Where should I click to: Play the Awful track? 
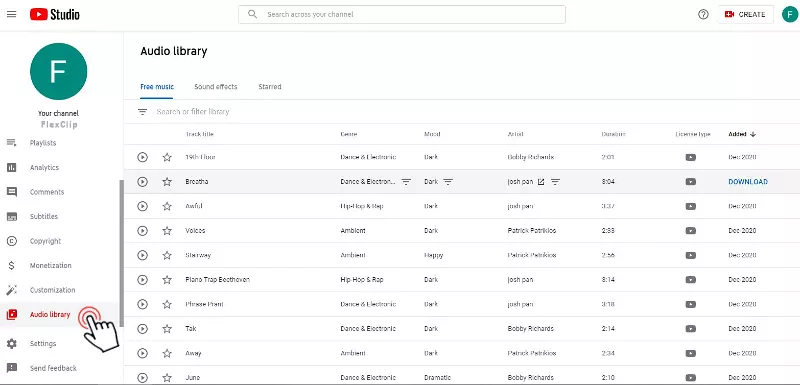coord(142,206)
